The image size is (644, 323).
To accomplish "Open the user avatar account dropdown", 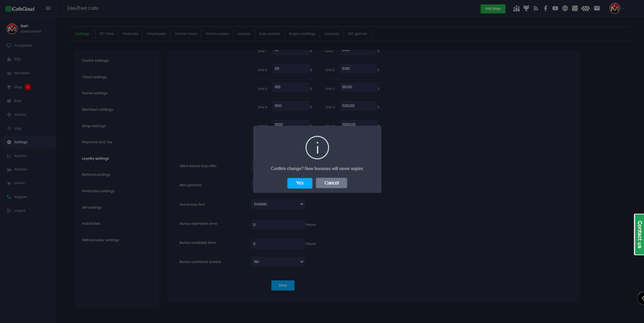I will coord(617,8).
